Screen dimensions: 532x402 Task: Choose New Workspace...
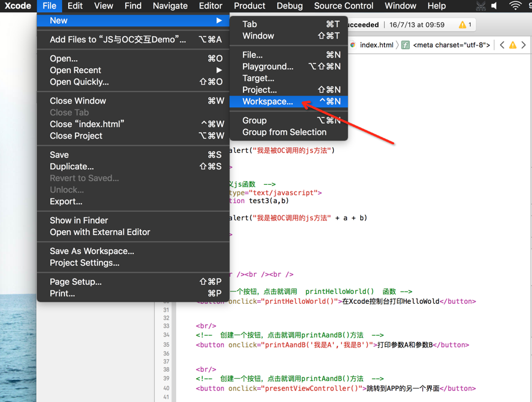289,101
